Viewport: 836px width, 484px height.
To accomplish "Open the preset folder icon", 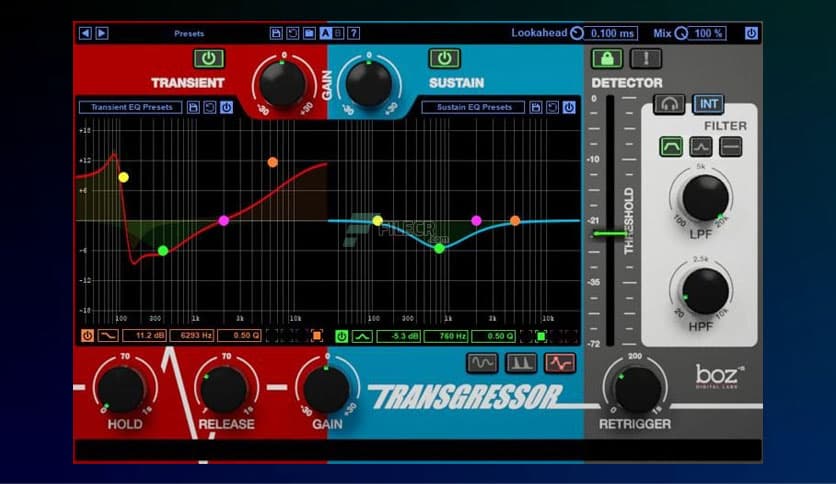I will pos(309,34).
